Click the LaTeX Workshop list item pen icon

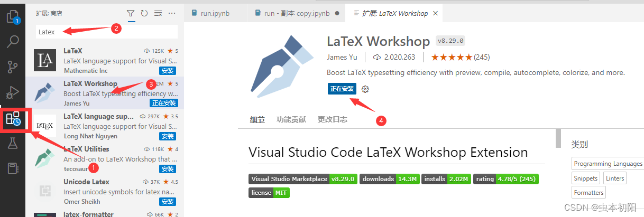pyautogui.click(x=45, y=92)
